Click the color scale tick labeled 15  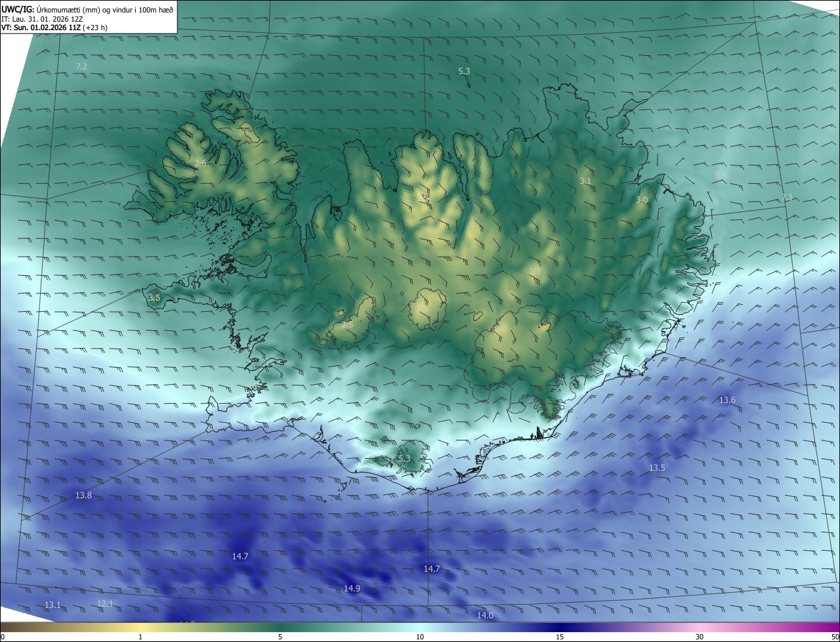(560, 637)
